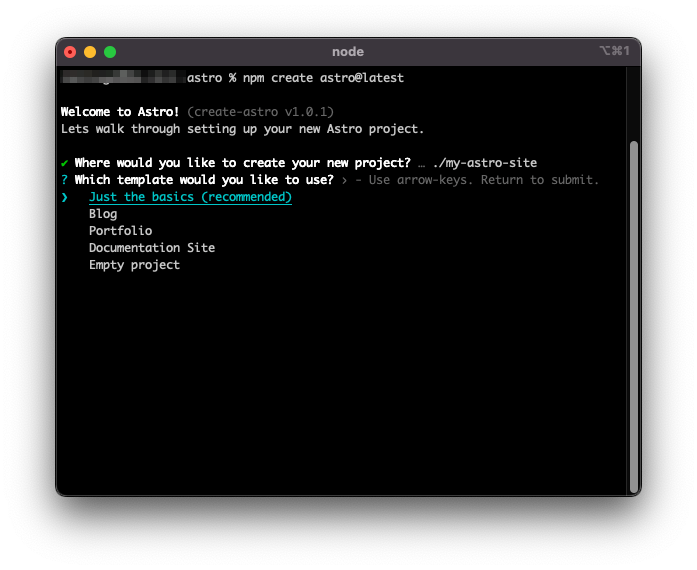Click "Which template would you like to use?"

pyautogui.click(x=204, y=180)
